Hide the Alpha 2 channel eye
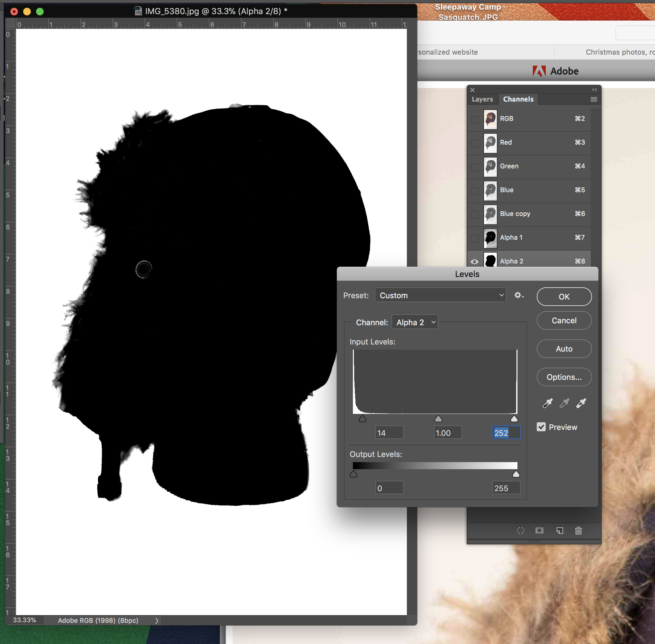This screenshot has width=655, height=644. pos(474,262)
